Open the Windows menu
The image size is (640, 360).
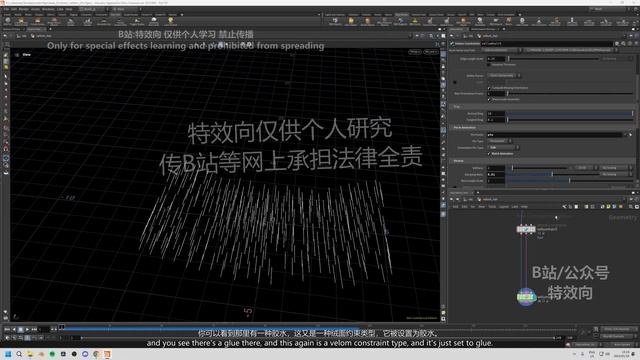(x=48, y=9)
